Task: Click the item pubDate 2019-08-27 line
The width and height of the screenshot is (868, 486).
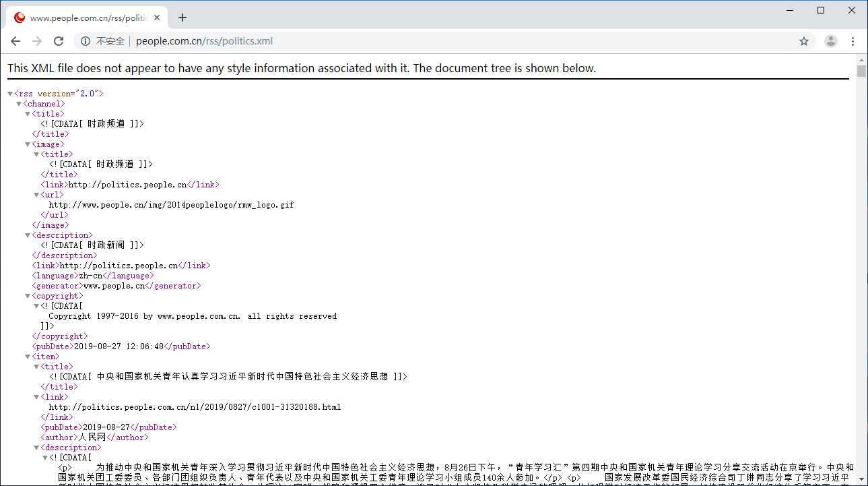Action: [x=108, y=427]
